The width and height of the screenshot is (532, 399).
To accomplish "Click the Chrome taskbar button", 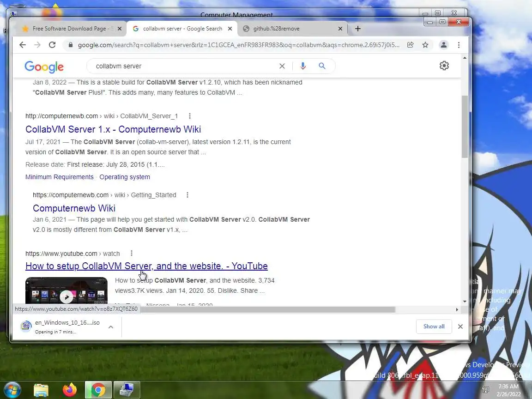I will coord(98,390).
